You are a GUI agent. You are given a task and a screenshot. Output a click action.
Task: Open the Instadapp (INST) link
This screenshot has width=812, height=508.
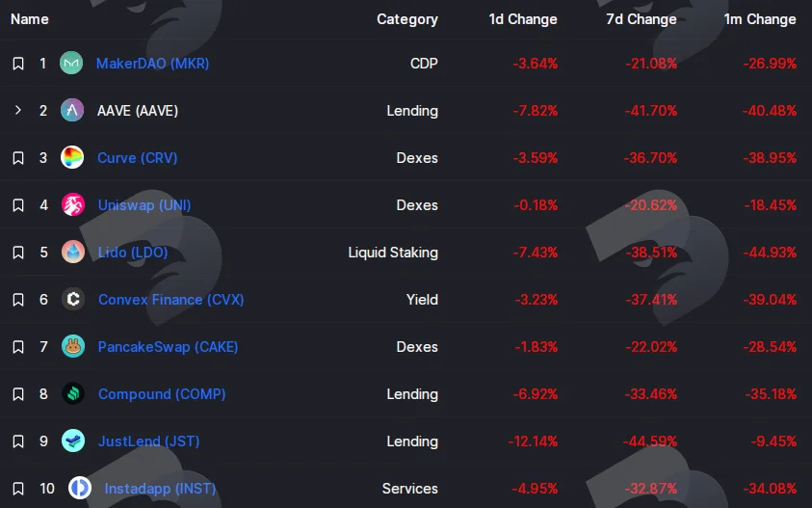pos(160,489)
